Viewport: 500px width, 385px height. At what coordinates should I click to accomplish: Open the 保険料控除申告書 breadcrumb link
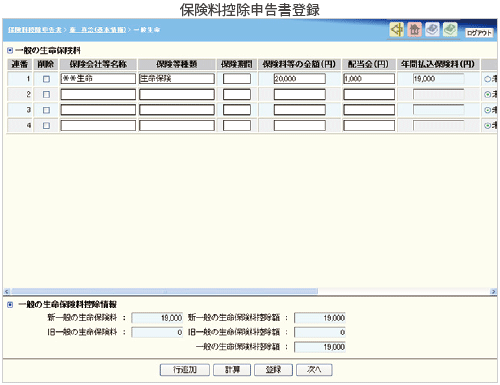35,30
